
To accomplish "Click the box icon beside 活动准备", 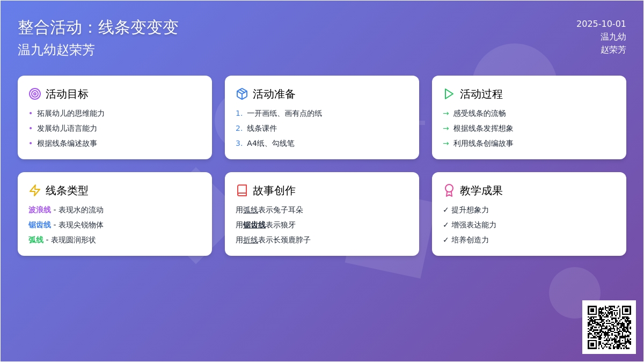I will [x=242, y=94].
